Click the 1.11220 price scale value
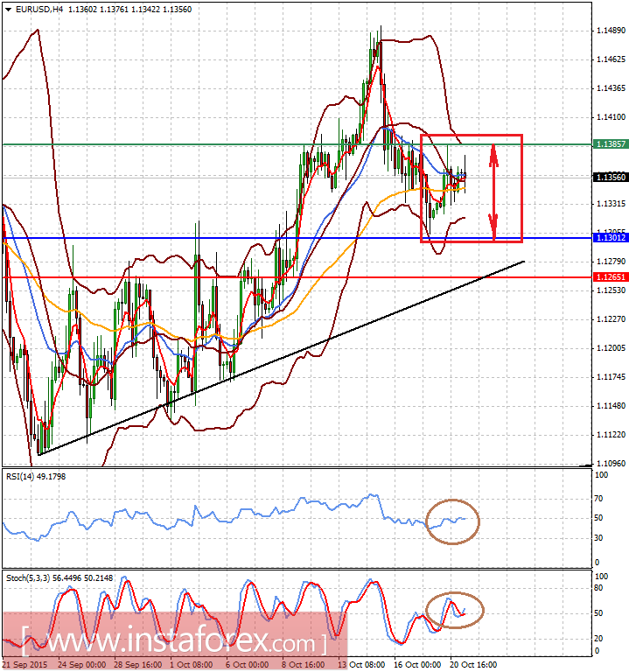This screenshot has height=672, width=629. (611, 435)
